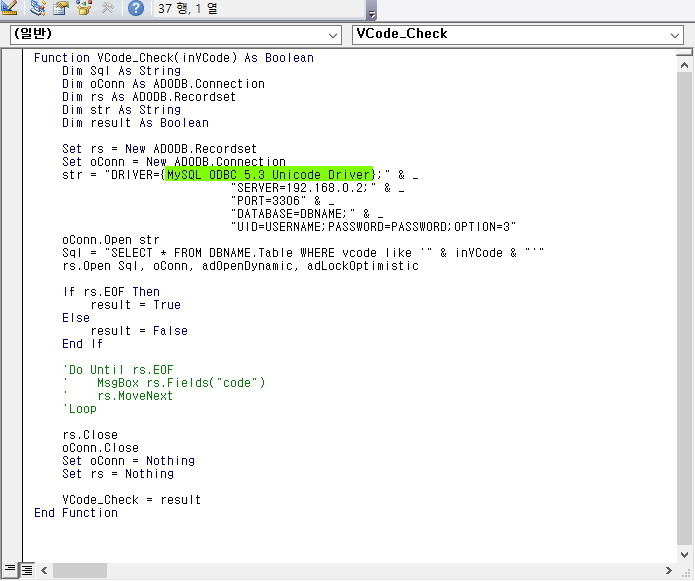Viewport: 695px width, 581px height.
Task: Click the commented rs.MoveNext line
Action: (118, 396)
